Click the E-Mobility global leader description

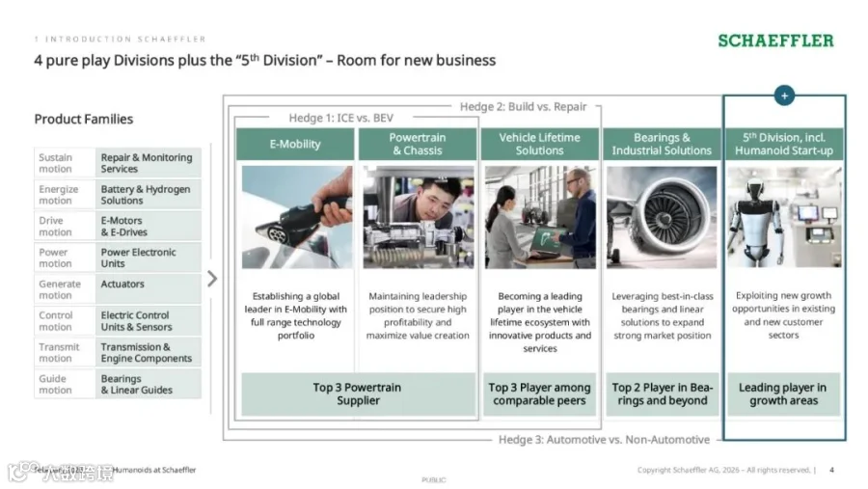(x=296, y=315)
